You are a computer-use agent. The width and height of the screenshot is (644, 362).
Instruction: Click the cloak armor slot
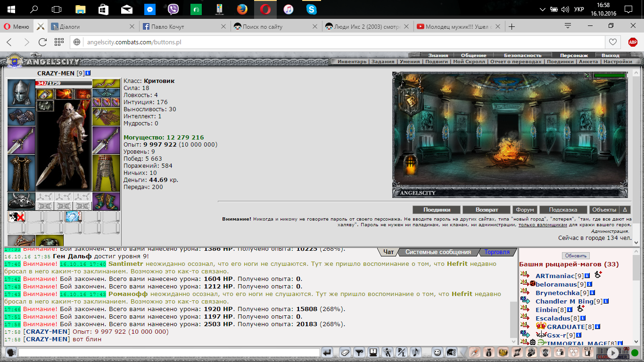coord(21,173)
